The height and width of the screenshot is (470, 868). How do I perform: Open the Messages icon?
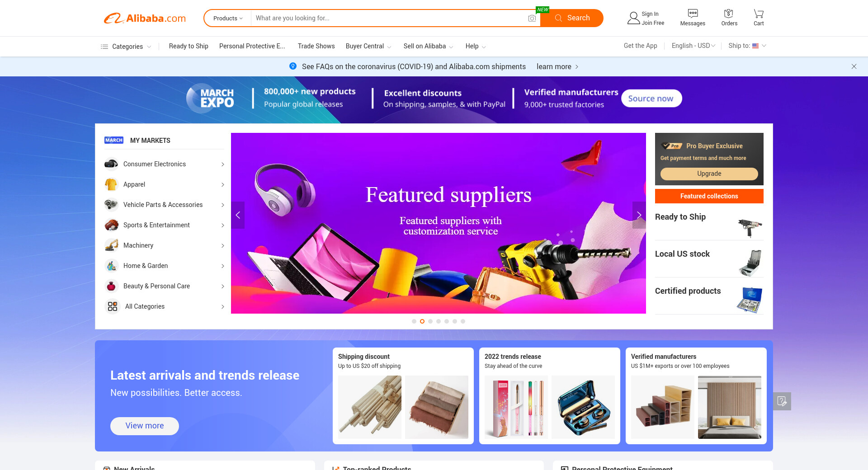point(693,14)
